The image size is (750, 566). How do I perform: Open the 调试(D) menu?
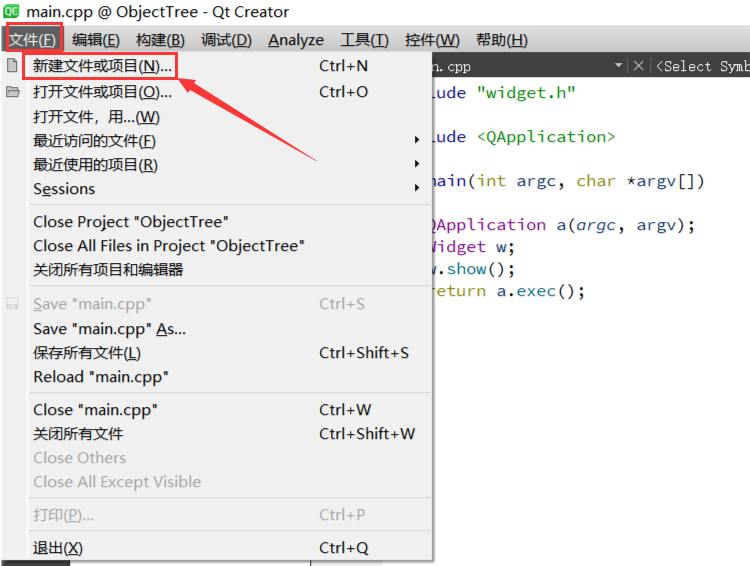(x=226, y=40)
